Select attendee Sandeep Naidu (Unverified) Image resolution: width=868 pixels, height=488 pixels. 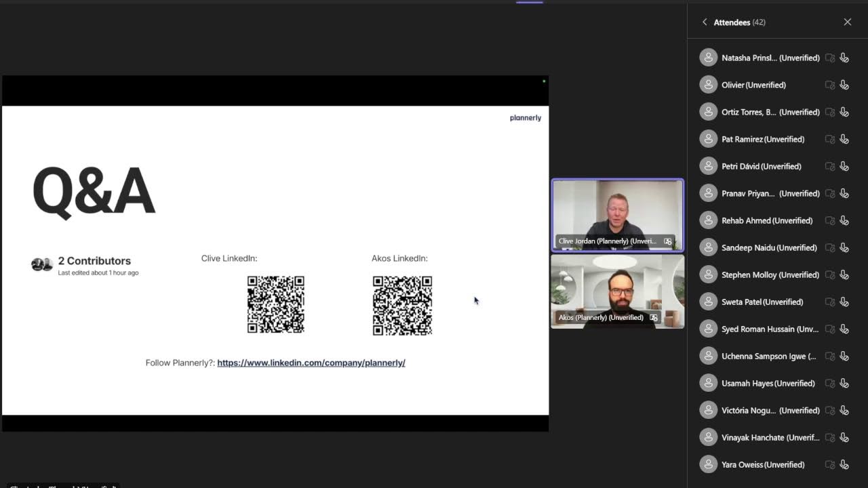pos(774,247)
